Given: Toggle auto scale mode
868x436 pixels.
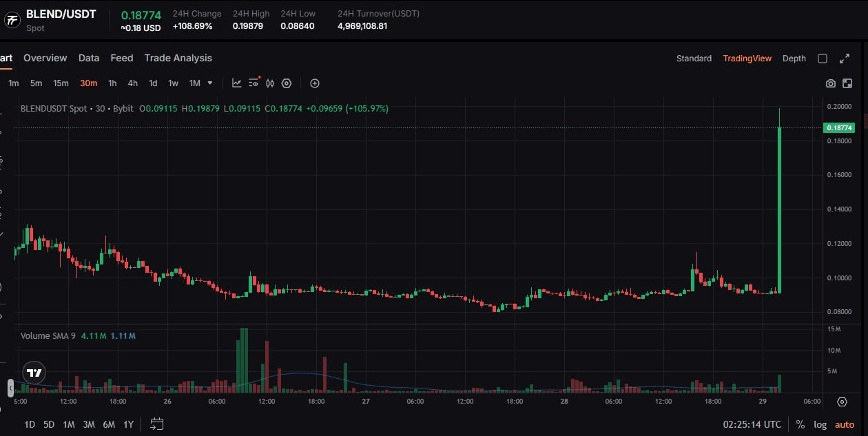Looking at the screenshot, I should 845,424.
